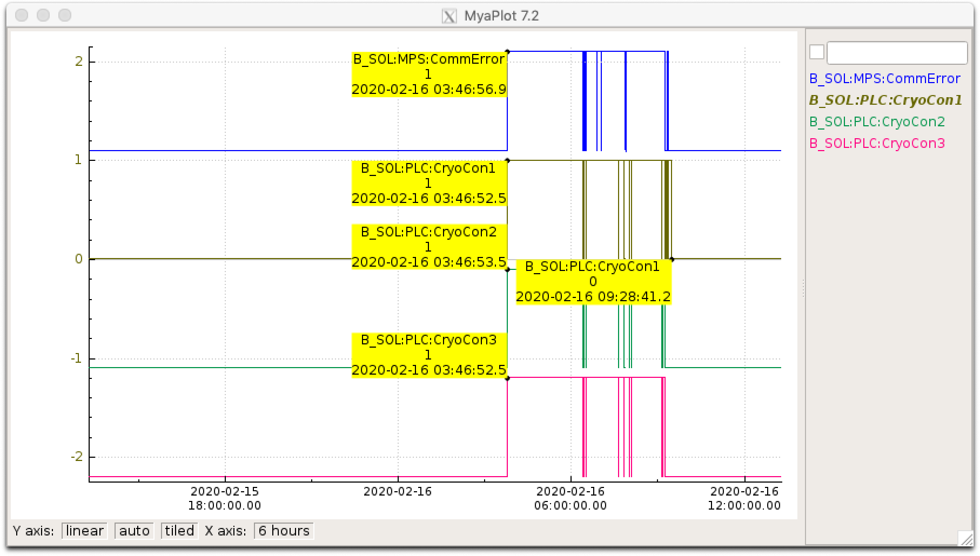
Task: Select B_SOL:PLC:CryoCon2 legend entry
Action: 877,122
